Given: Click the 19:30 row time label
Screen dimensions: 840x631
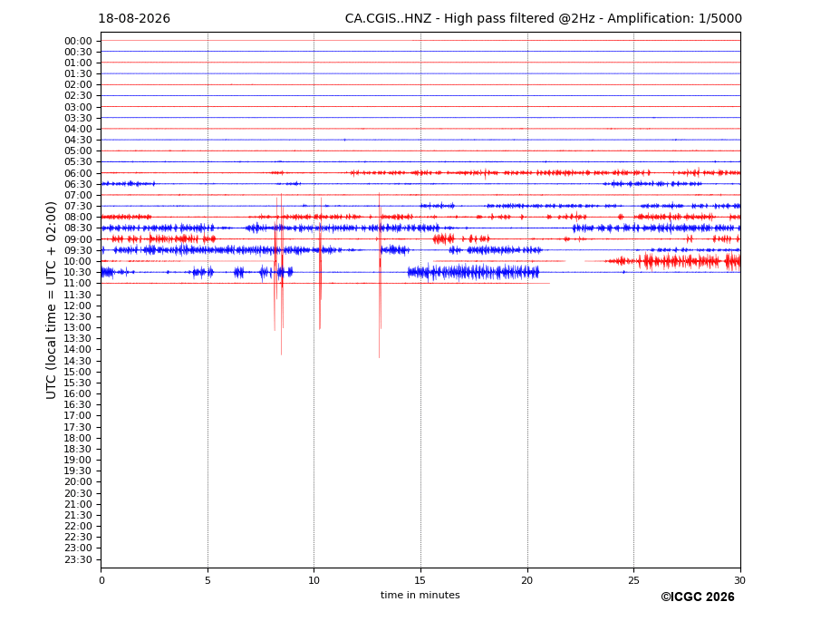Looking at the screenshot, I should (78, 471).
